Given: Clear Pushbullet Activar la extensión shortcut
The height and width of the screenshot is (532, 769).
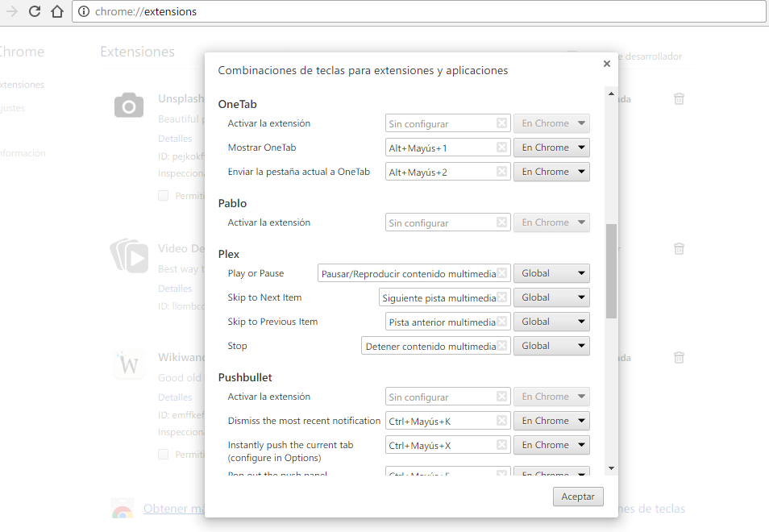Looking at the screenshot, I should pyautogui.click(x=501, y=397).
